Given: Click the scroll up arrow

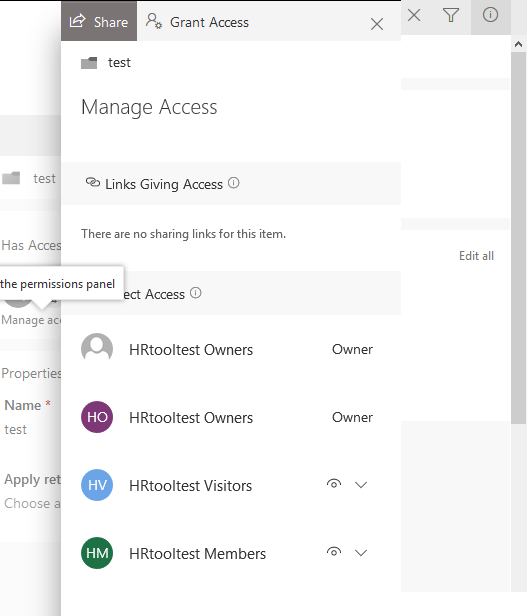Looking at the screenshot, I should tap(518, 44).
